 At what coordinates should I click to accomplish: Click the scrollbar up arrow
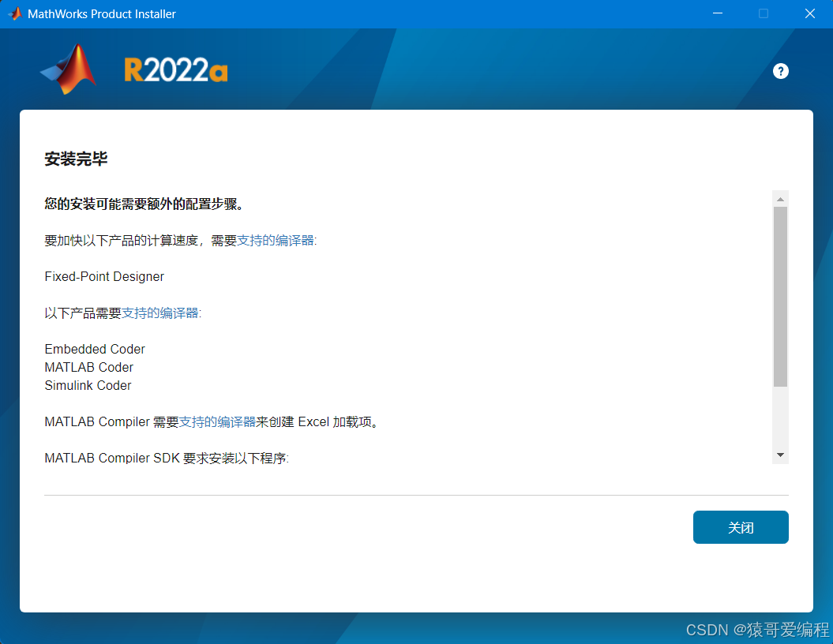pos(780,199)
